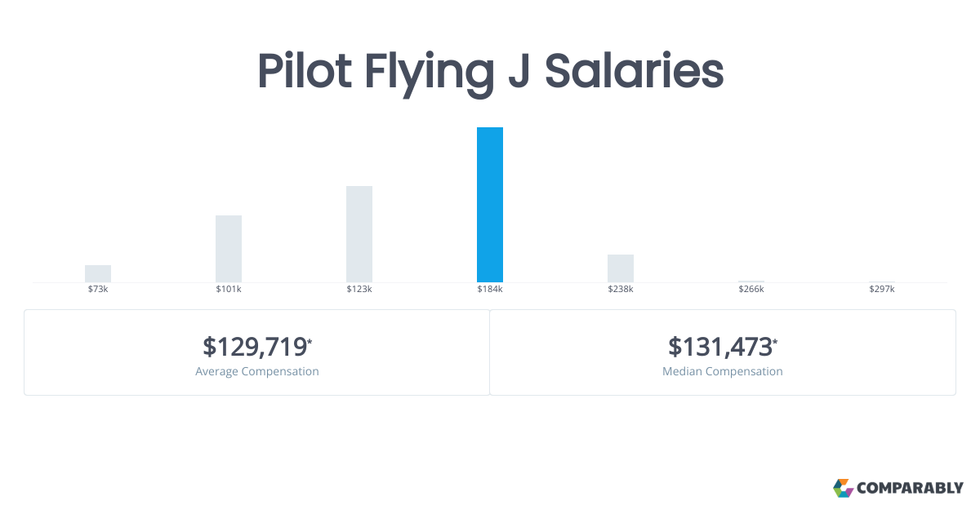
Task: Click the asterisk beside $131,473
Action: [775, 341]
